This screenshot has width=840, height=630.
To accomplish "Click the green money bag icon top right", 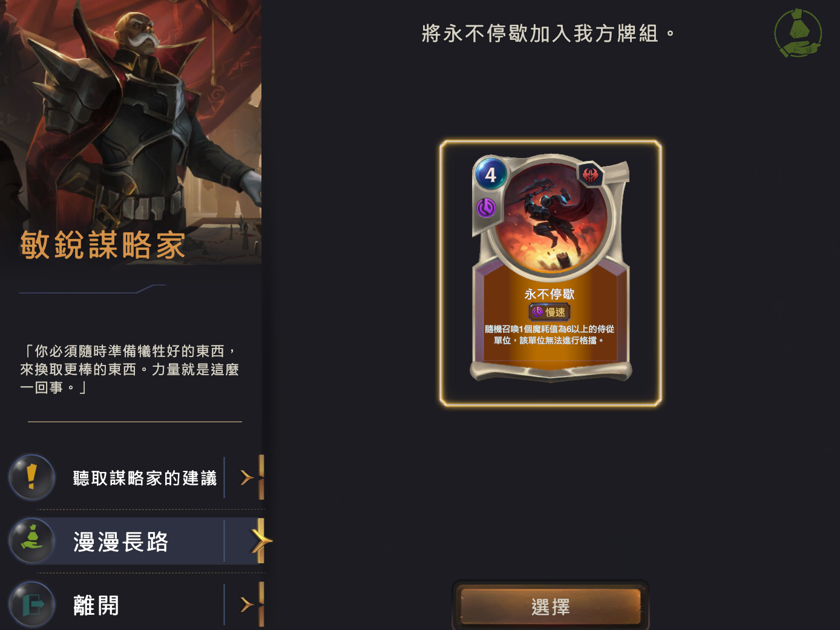I will [798, 33].
